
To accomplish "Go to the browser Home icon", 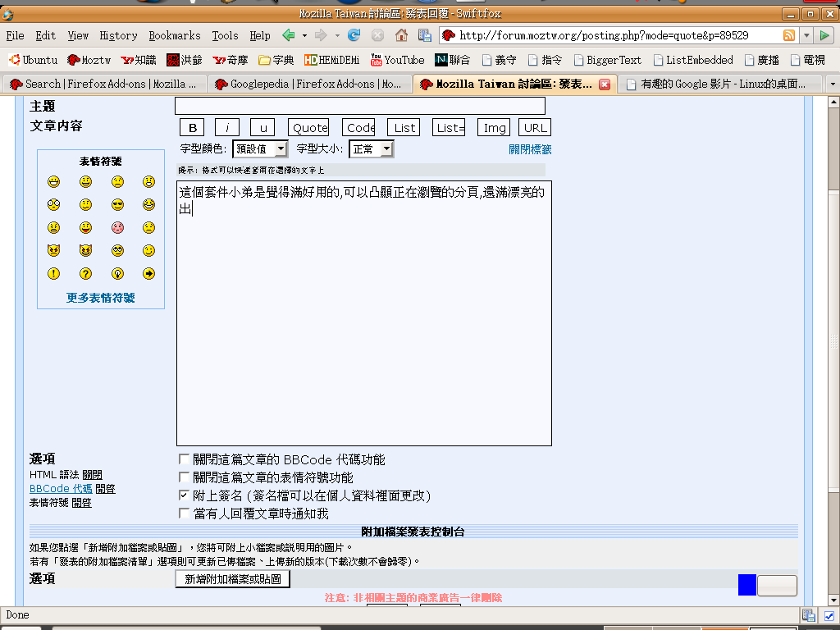I will click(x=401, y=35).
